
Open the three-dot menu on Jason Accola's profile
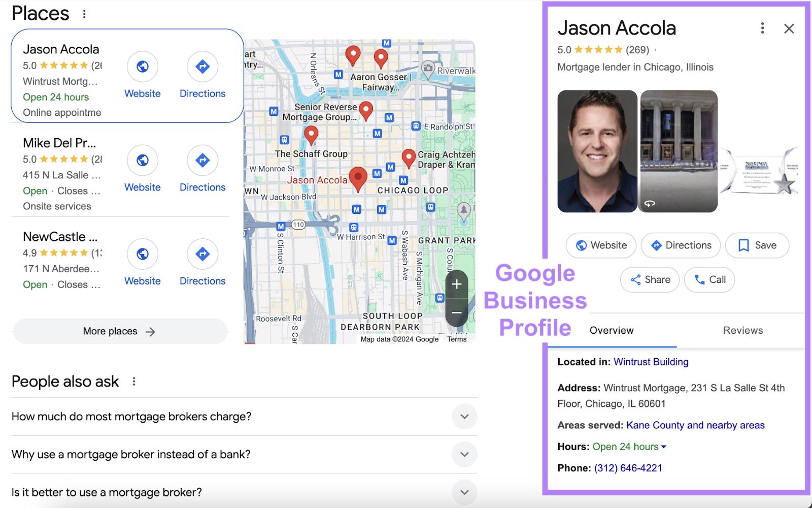pyautogui.click(x=762, y=28)
